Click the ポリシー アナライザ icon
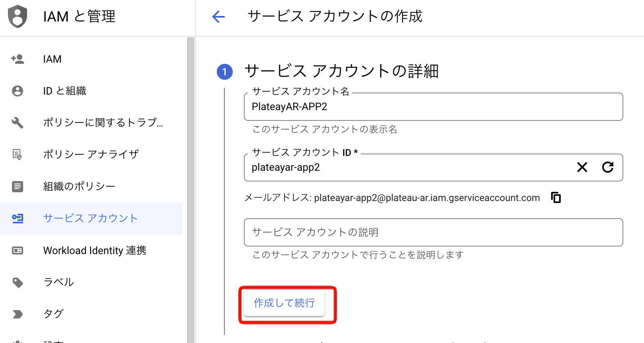Image resolution: width=644 pixels, height=343 pixels. pyautogui.click(x=18, y=154)
